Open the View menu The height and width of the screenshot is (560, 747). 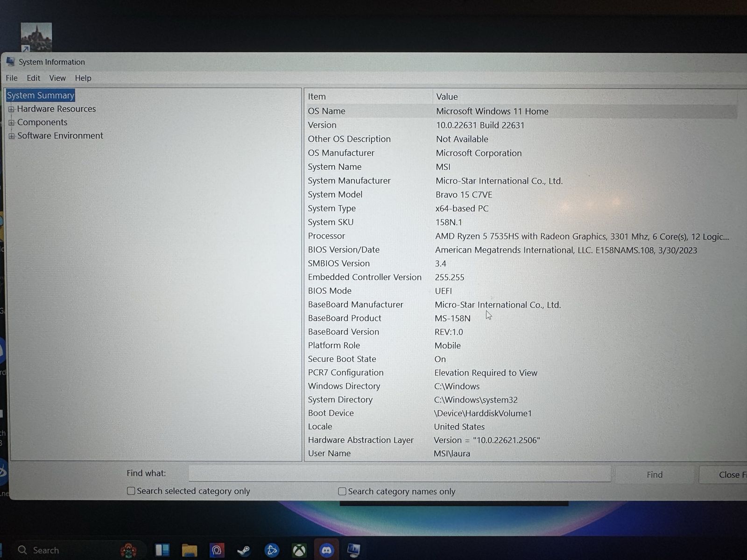coord(57,78)
